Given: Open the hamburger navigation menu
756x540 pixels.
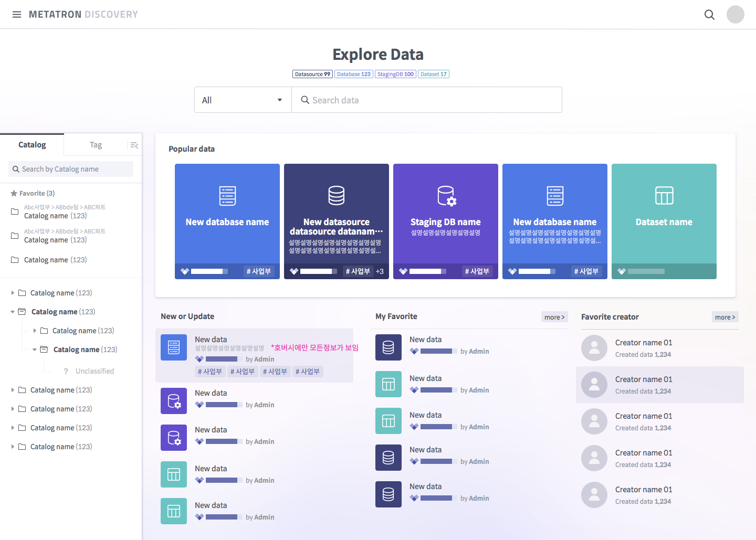Looking at the screenshot, I should [x=17, y=14].
